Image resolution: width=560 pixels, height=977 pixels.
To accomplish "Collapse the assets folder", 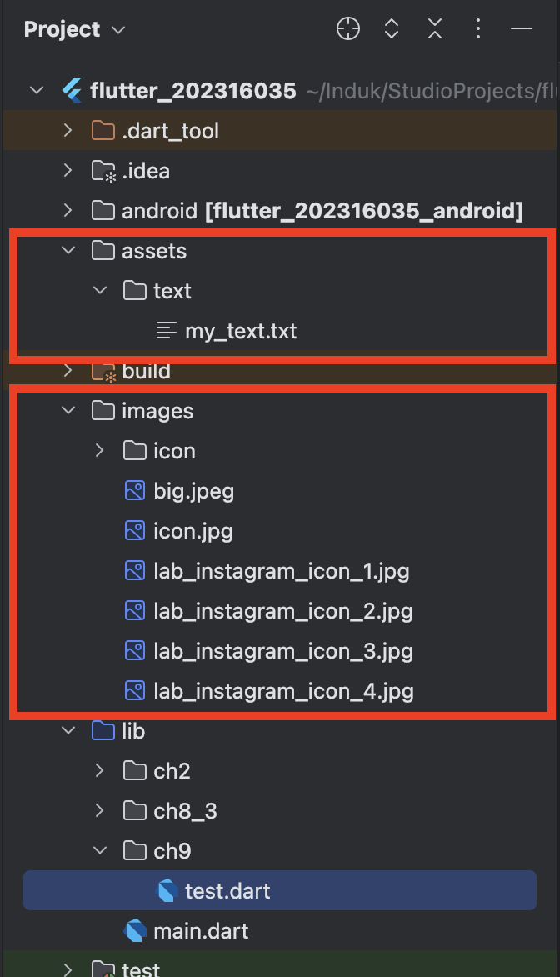I will pos(67,250).
